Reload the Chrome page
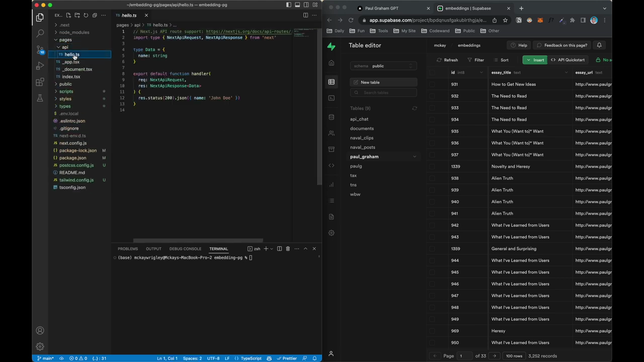644x362 pixels. click(x=351, y=20)
